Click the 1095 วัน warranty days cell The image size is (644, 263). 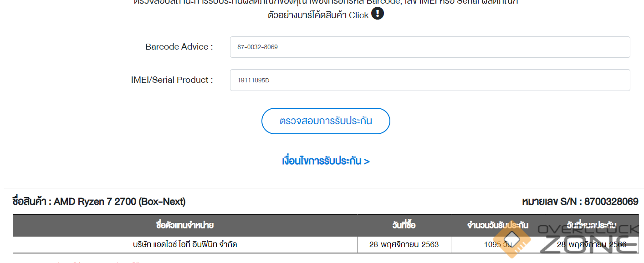point(497,245)
